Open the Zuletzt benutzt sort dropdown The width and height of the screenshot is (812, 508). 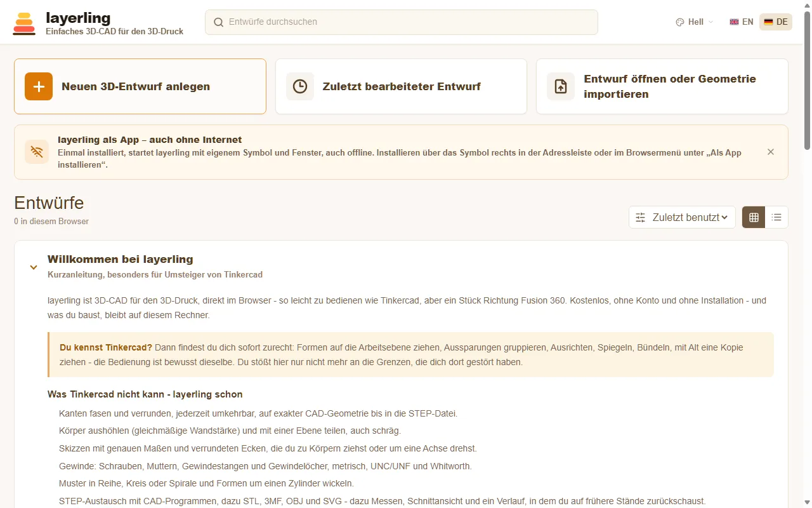pyautogui.click(x=682, y=217)
